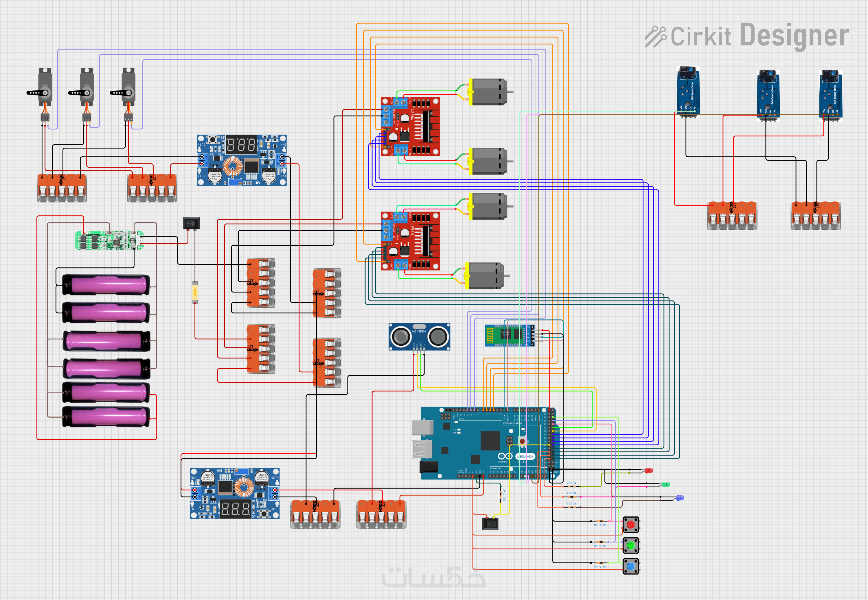Click the HC-SR04 ultrasonic sensor
Image resolution: width=868 pixels, height=600 pixels.
point(419,336)
